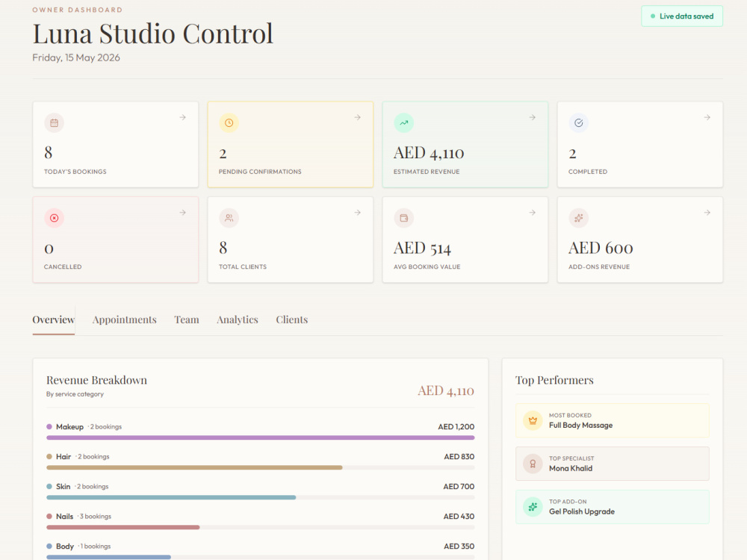Click the AED 600 Add-ons Revenue value
This screenshot has width=747, height=560.
click(601, 248)
